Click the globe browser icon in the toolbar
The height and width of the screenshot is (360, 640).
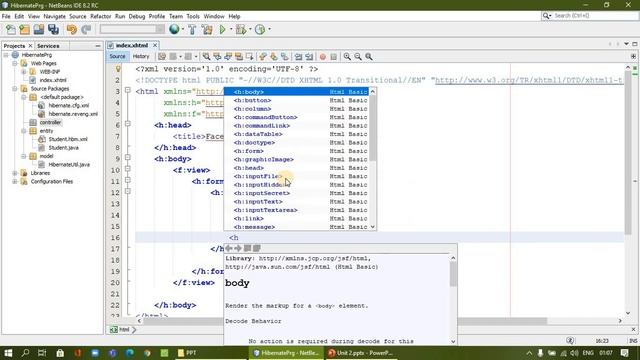click(174, 29)
